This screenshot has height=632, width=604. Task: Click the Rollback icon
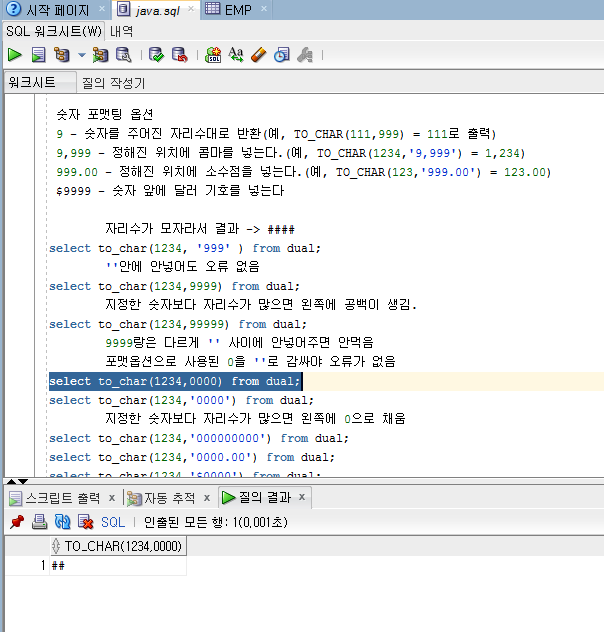tap(179, 55)
